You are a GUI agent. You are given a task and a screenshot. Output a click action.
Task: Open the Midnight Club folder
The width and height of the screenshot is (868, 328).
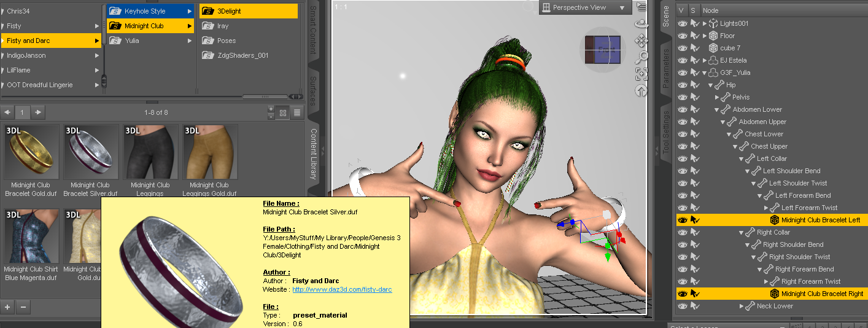151,26
